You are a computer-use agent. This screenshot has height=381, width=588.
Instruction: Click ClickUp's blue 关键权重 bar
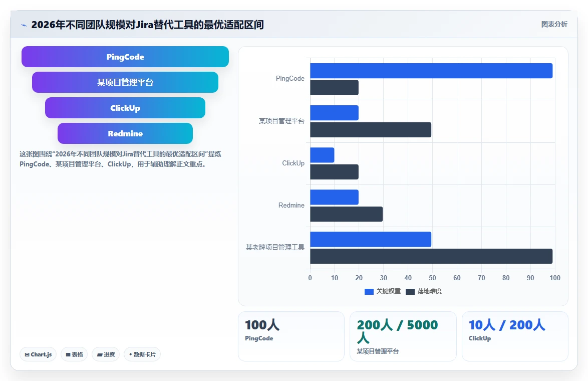322,155
